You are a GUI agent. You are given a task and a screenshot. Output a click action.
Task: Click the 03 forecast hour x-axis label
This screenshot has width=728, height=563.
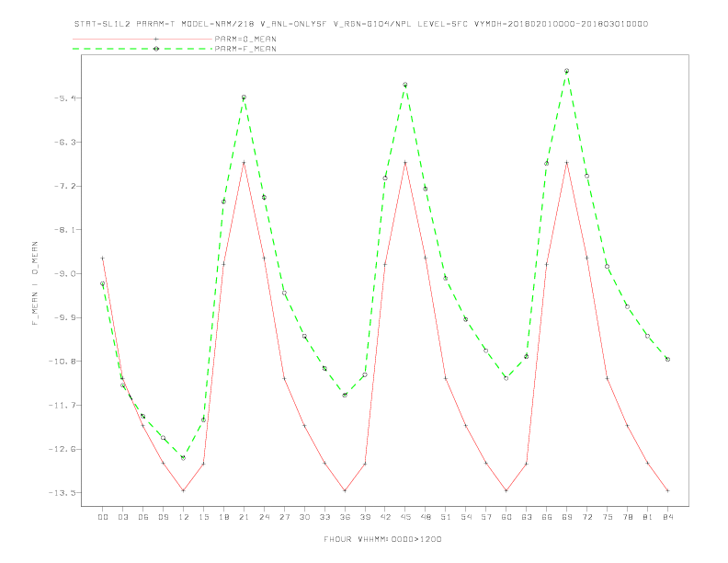(123, 517)
